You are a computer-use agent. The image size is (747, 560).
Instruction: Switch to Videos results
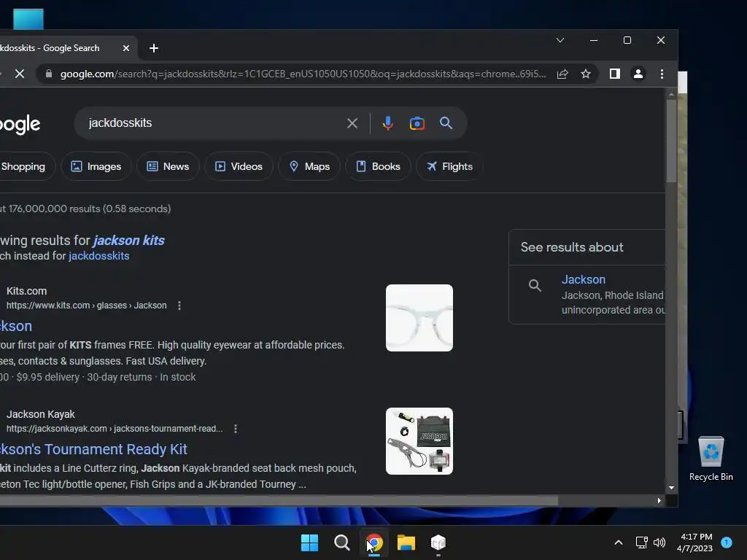point(239,166)
